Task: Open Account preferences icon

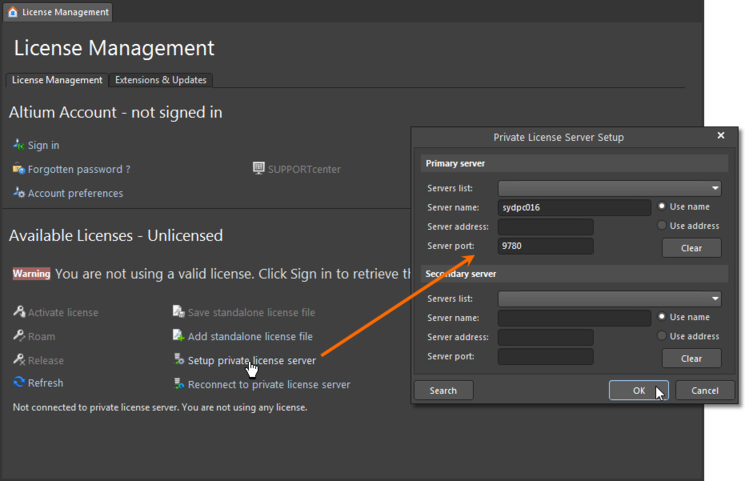Action: click(x=18, y=194)
